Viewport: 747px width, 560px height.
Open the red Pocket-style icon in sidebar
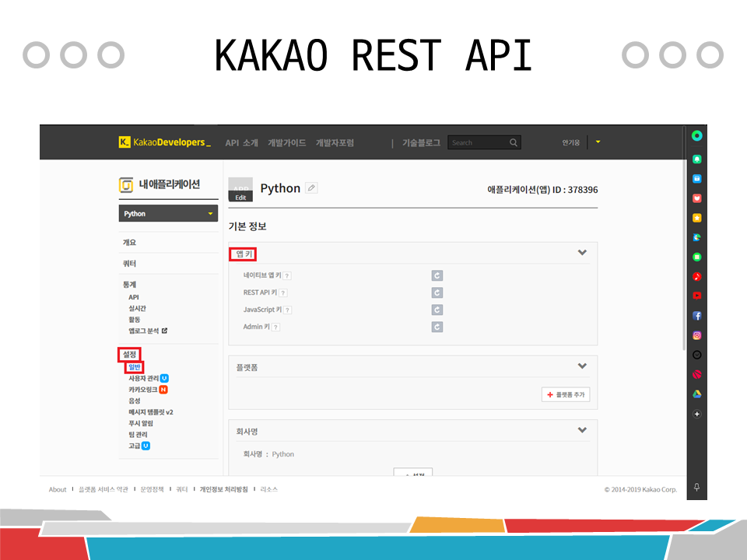696,198
